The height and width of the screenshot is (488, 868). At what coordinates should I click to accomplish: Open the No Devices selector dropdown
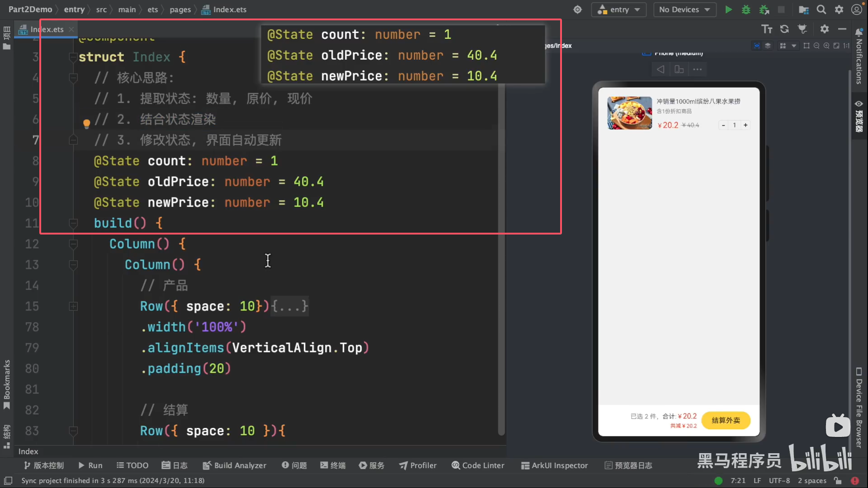pos(684,9)
